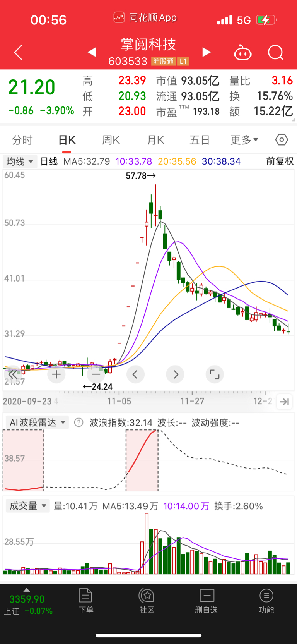Tap the 换 15.76% turnover value
The image size is (297, 644).
(275, 96)
